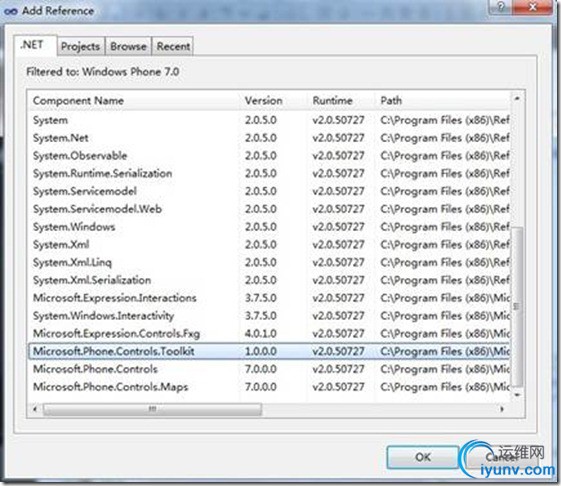Viewport: 561px width, 486px height.
Task: Click version 4.0.1.0 cell
Action: coord(260,334)
